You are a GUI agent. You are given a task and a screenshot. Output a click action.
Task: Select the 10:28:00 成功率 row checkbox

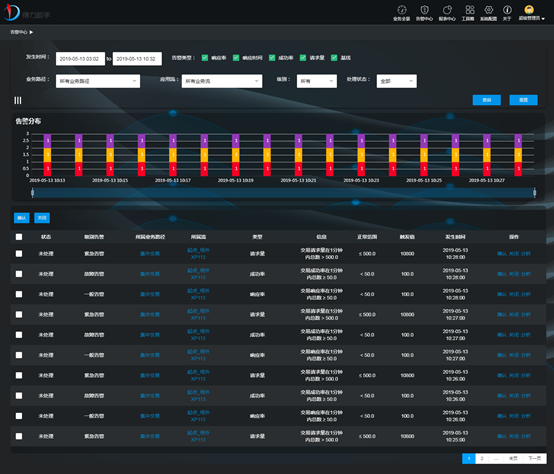click(x=19, y=274)
